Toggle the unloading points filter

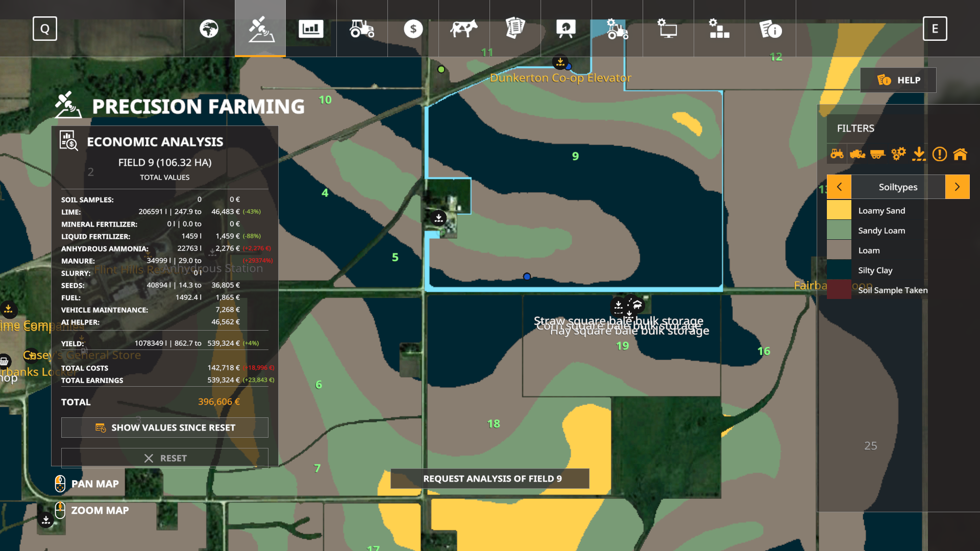[x=919, y=154]
